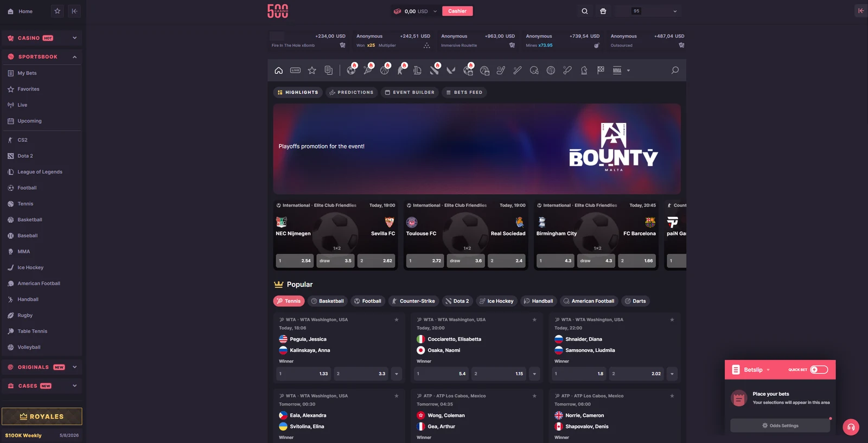Open the profile level 95 dropdown
This screenshot has height=443, width=868.
pyautogui.click(x=647, y=11)
